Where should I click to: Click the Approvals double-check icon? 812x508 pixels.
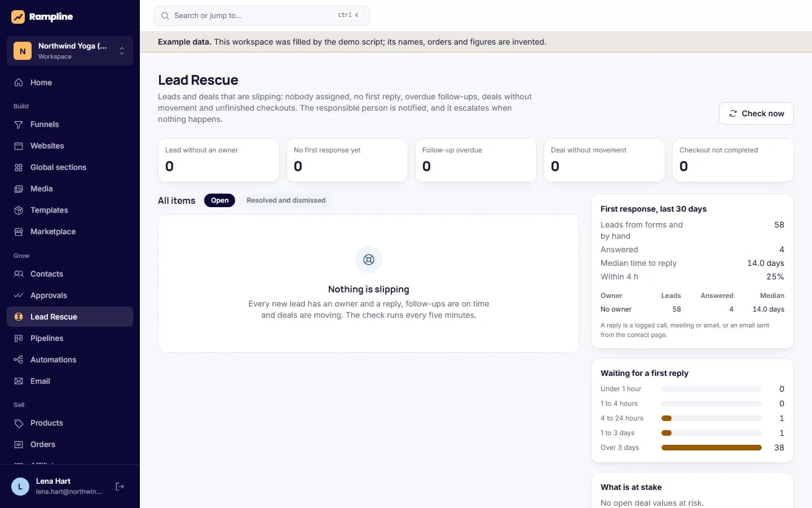point(19,295)
